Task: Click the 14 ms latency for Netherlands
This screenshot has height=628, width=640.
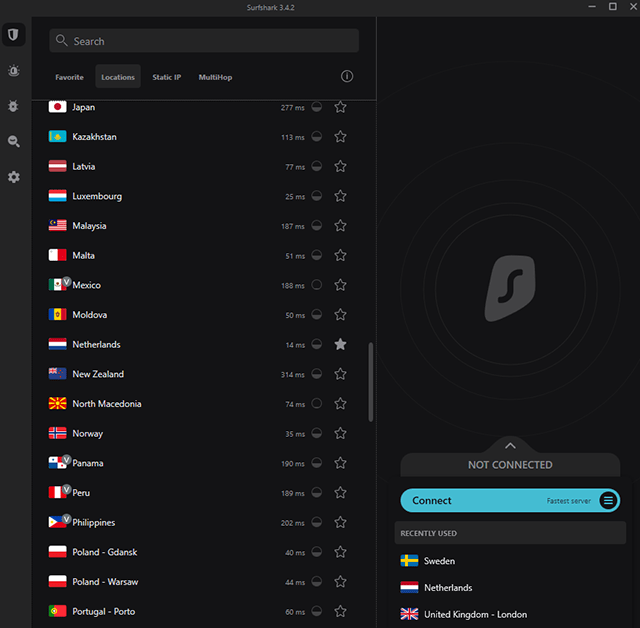Action: pos(295,345)
